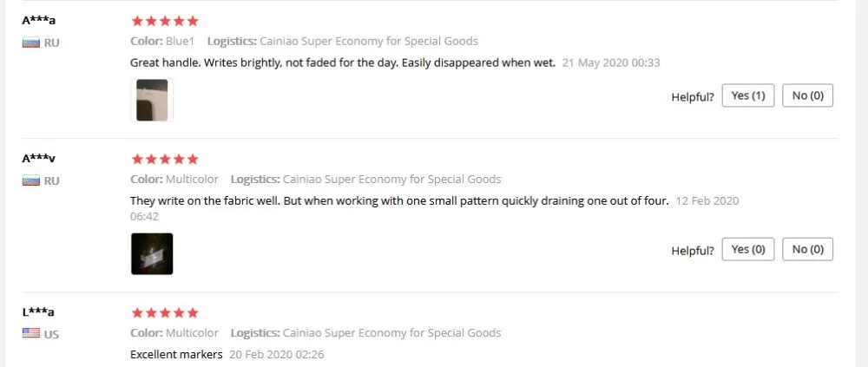Screen dimensions: 868x367
Task: Click the five-star rating of A***a's review
Action: click(164, 21)
